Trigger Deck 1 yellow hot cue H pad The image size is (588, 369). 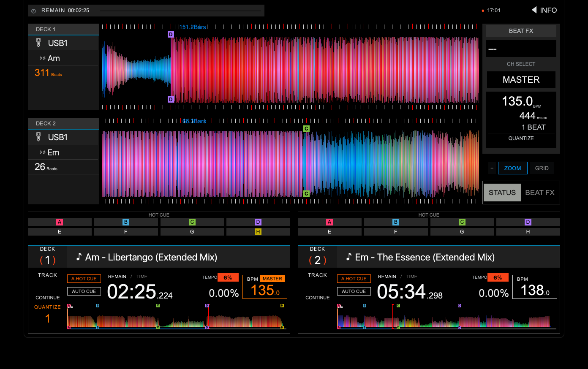click(x=258, y=232)
